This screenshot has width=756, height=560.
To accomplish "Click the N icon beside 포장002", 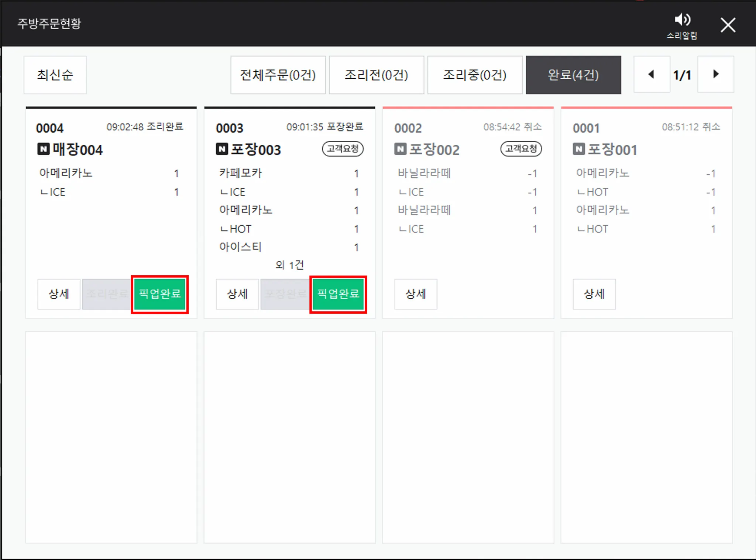I will click(x=400, y=149).
